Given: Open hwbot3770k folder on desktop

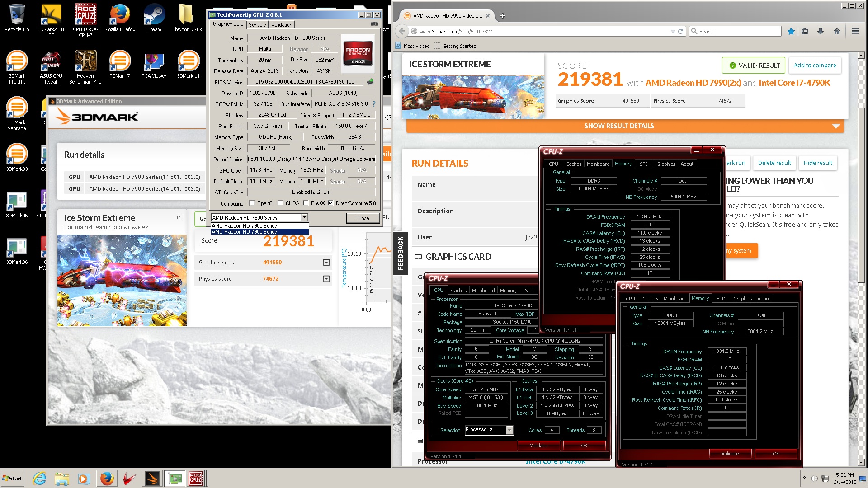Looking at the screenshot, I should [188, 19].
